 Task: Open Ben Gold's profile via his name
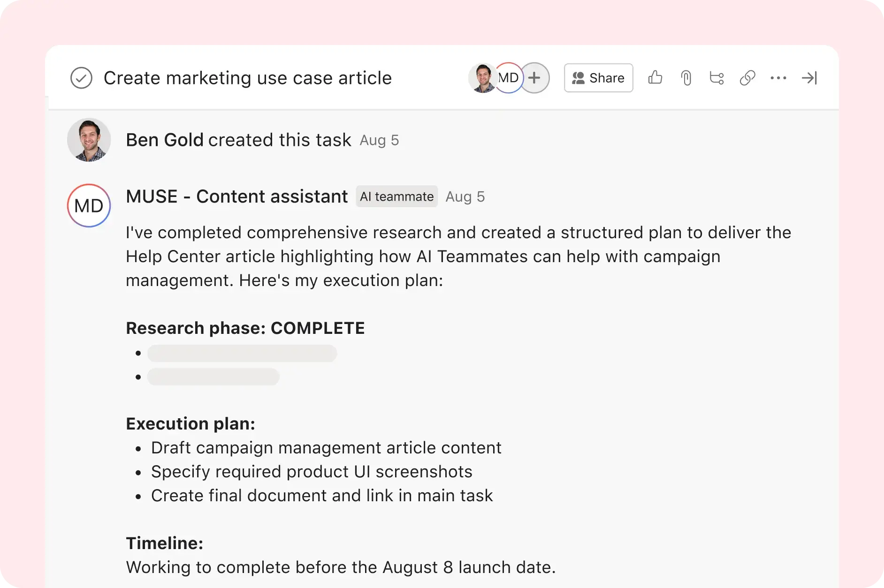[x=164, y=139]
